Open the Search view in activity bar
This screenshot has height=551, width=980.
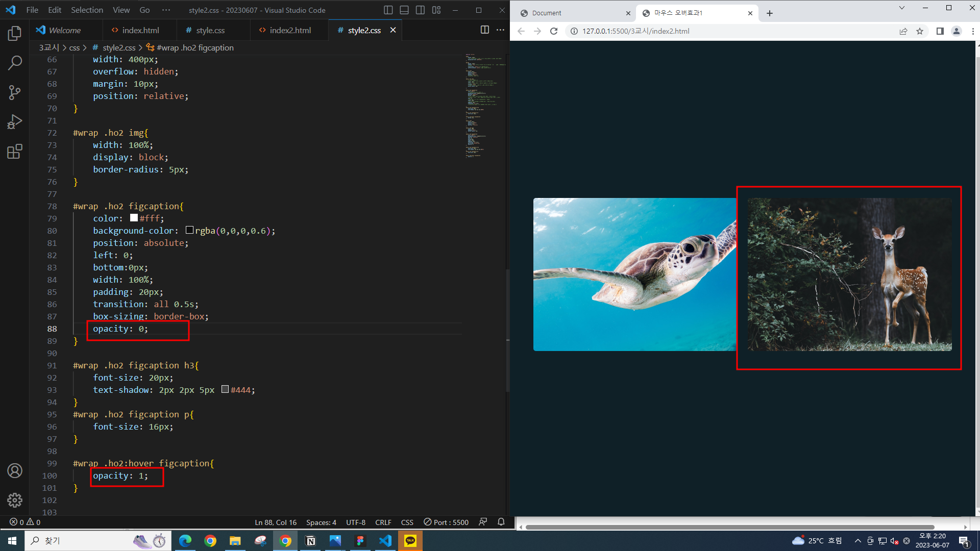tap(14, 63)
